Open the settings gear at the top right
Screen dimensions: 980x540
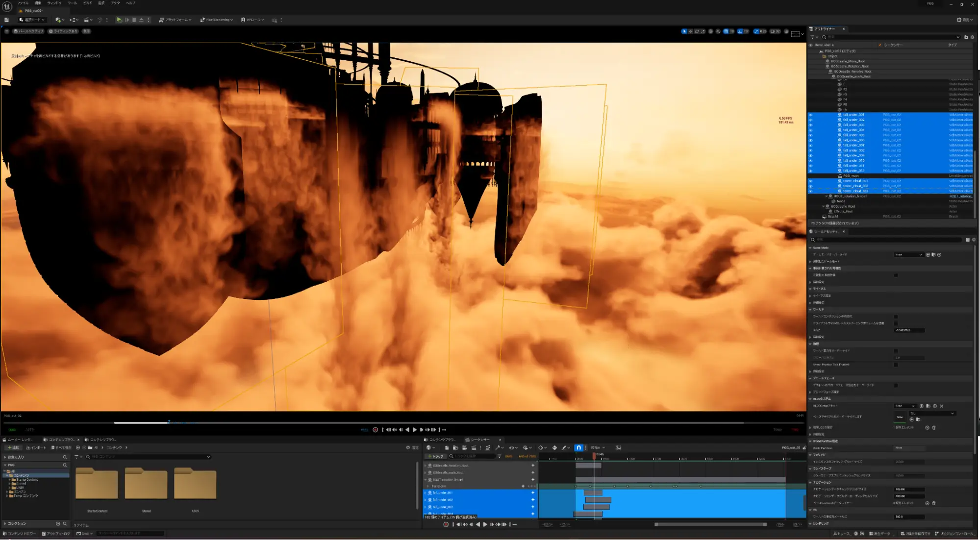[x=964, y=20]
